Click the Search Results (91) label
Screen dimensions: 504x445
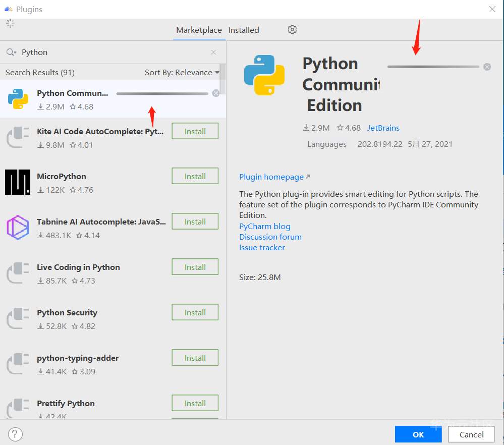[40, 72]
